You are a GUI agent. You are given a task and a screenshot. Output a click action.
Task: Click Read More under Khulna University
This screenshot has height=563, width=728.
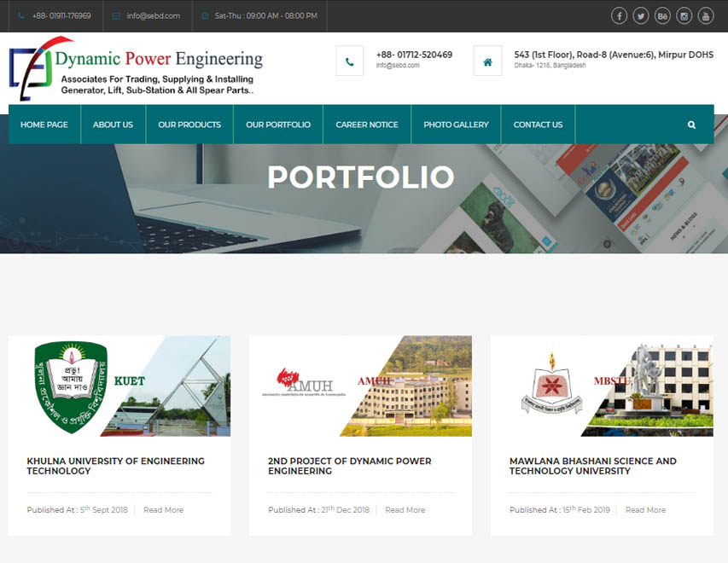click(x=163, y=510)
